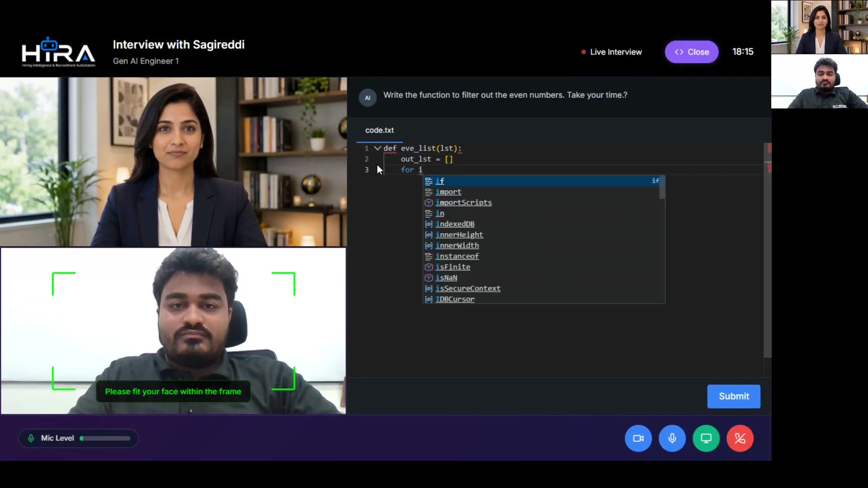Select the 'import' autocomplete suggestion
This screenshot has height=488, width=868.
point(541,192)
